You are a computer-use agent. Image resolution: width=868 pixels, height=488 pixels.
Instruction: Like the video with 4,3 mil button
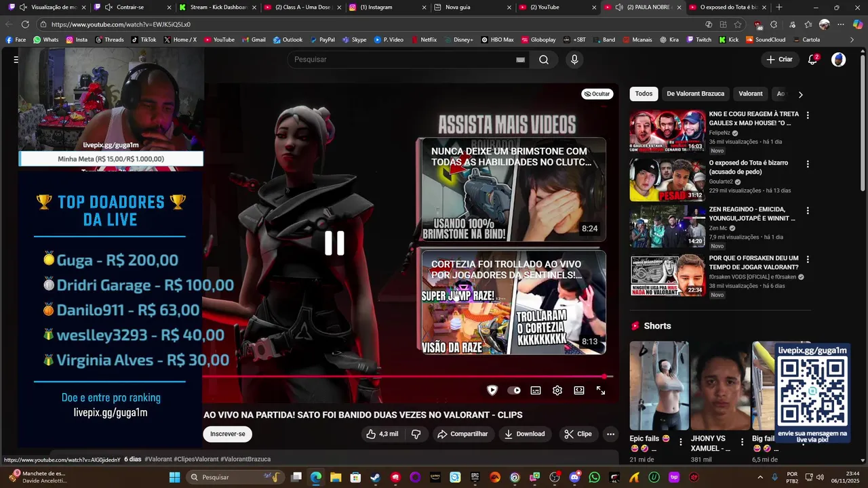[382, 434]
